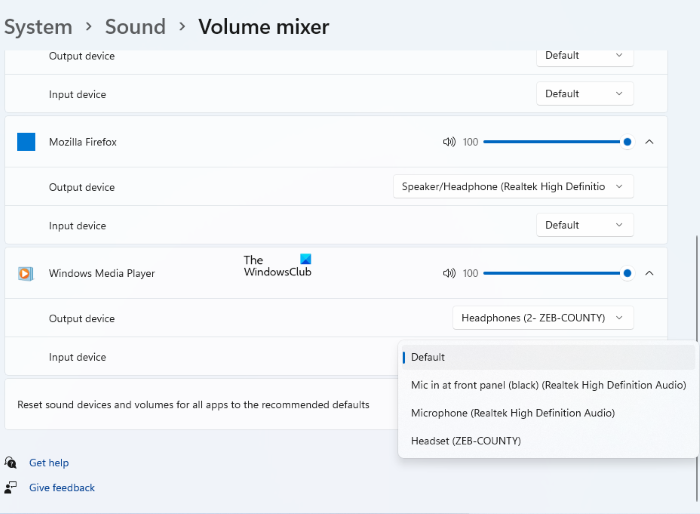Click the Give feedback icon
Screen dimensions: 700x514
point(10,488)
